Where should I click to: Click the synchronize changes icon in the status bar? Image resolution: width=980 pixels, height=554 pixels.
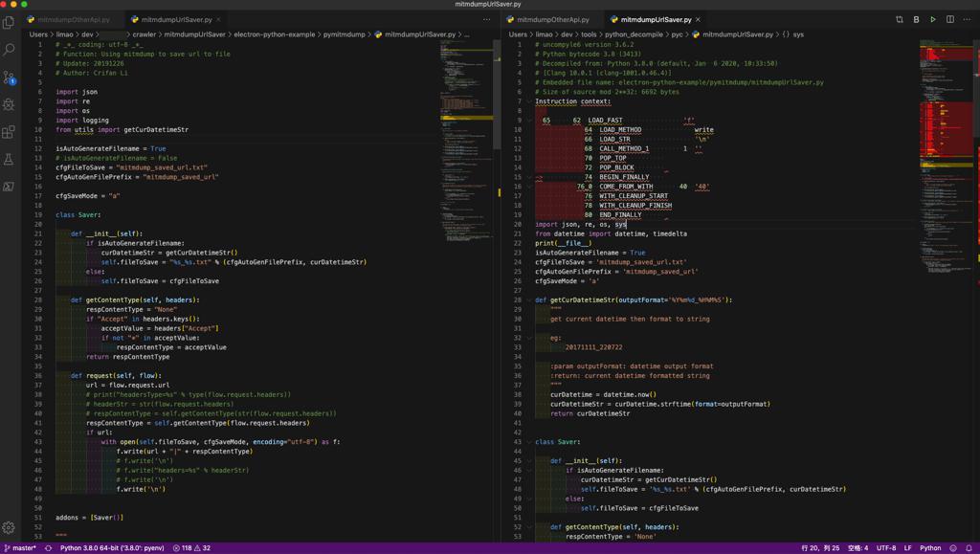pyautogui.click(x=48, y=547)
